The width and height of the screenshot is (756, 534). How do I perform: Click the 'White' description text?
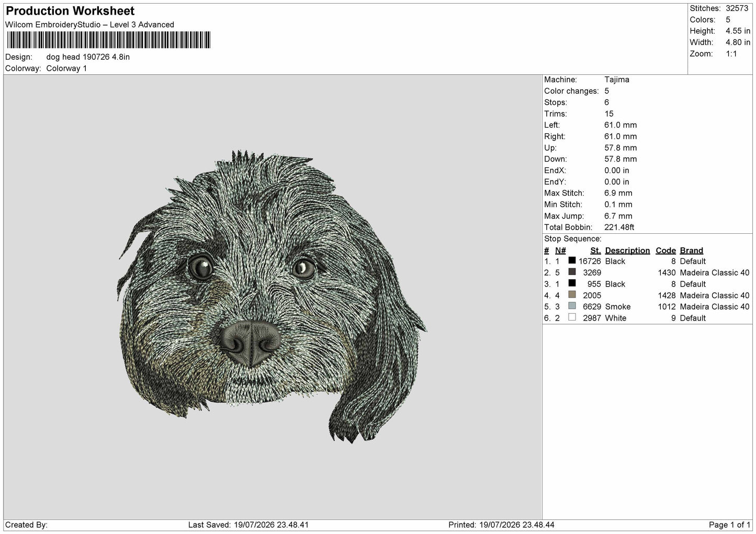tap(616, 318)
